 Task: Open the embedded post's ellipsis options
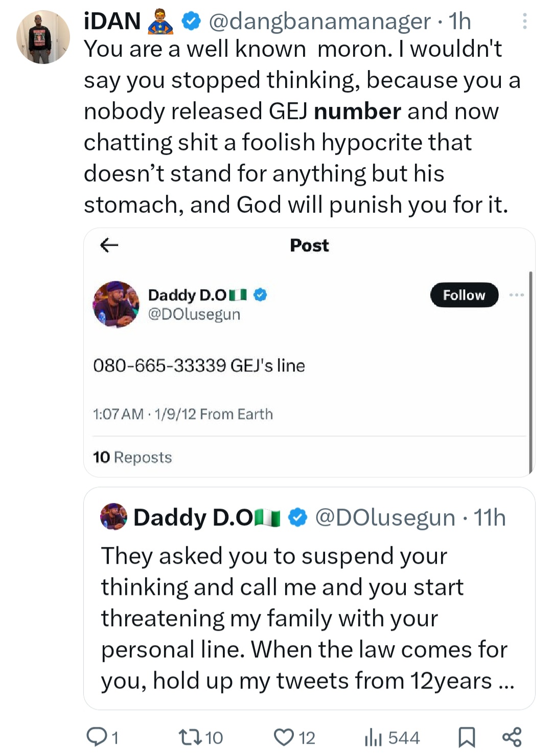[x=516, y=295]
